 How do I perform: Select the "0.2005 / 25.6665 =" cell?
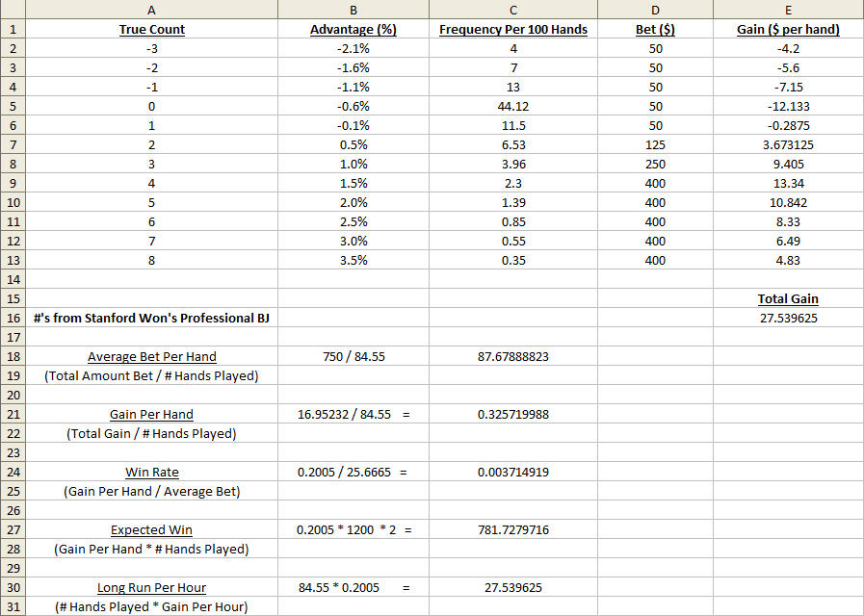[353, 473]
